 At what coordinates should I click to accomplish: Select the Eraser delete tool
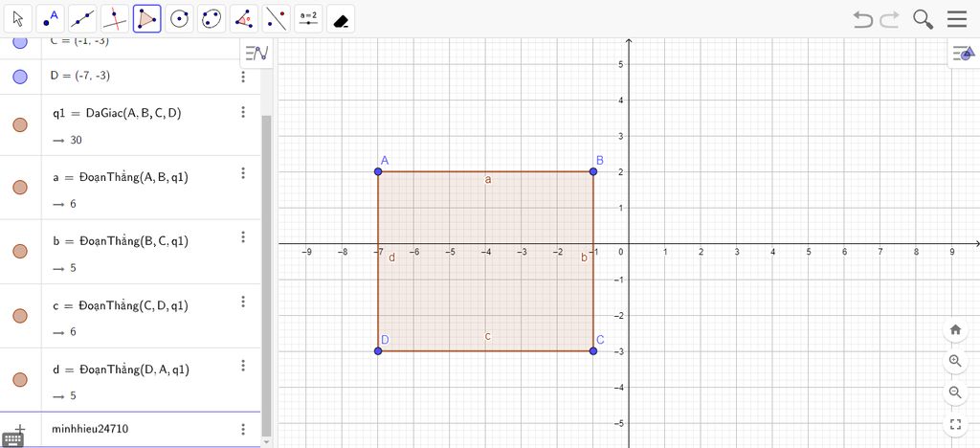point(341,19)
